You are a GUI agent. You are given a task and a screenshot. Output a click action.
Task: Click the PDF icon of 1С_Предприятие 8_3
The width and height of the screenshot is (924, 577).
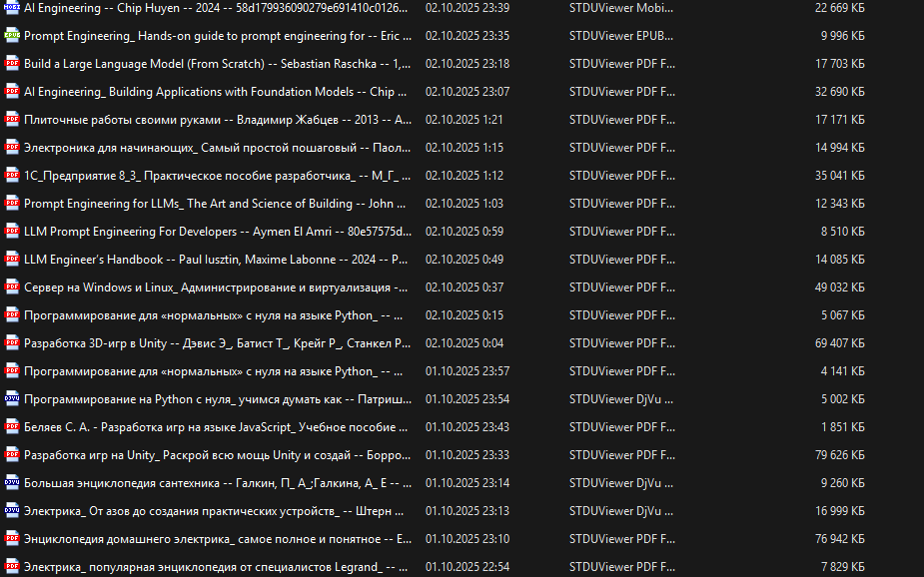coord(12,176)
